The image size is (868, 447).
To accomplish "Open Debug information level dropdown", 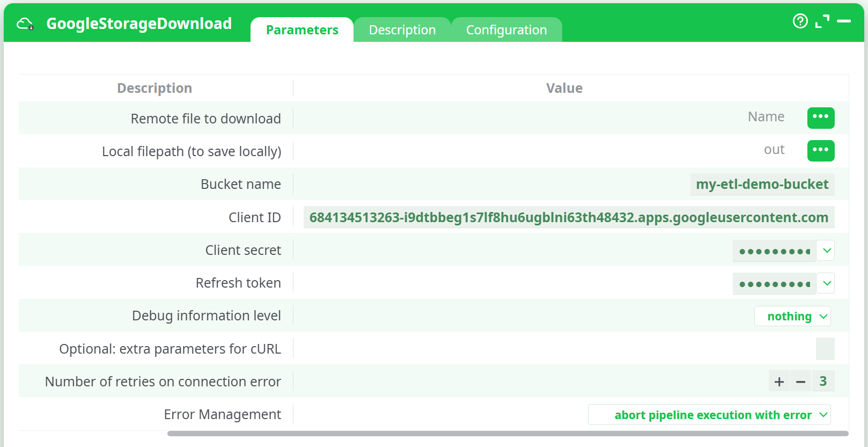I will click(792, 317).
